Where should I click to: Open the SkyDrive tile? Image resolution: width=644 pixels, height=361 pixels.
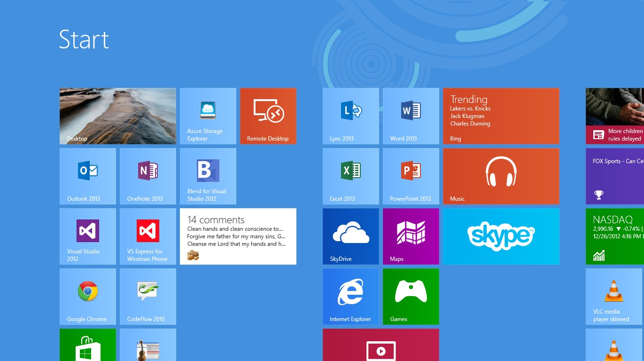(351, 236)
